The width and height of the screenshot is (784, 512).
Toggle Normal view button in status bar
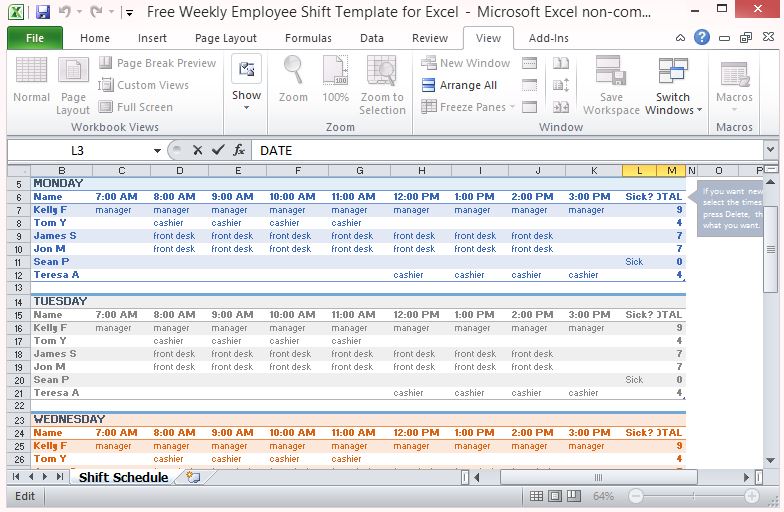[x=538, y=496]
